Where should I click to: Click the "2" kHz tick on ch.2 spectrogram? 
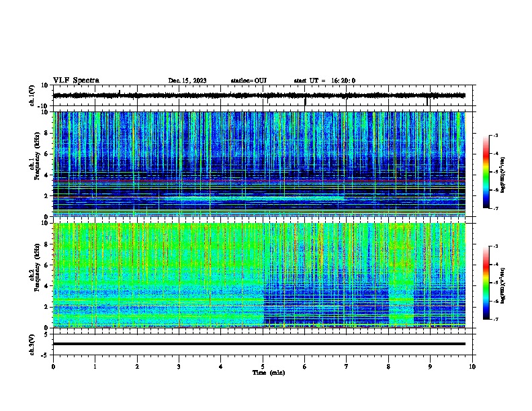point(46,307)
